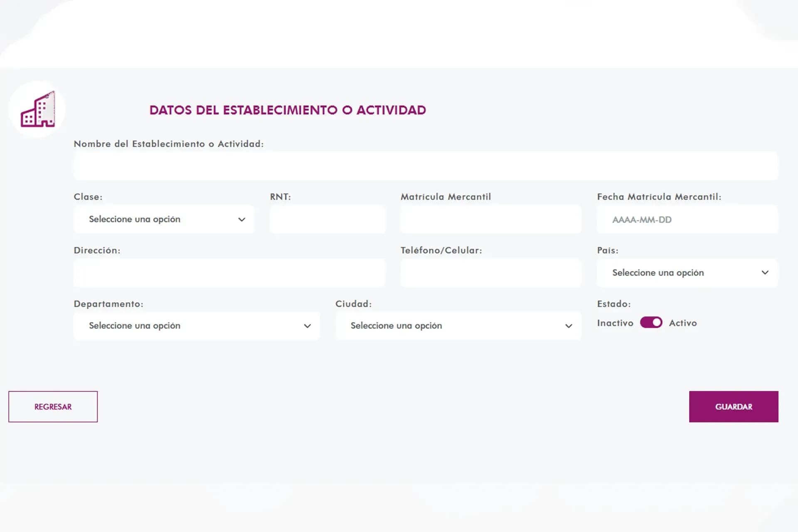Click the Clase: label
This screenshot has height=532, width=798.
[88, 197]
